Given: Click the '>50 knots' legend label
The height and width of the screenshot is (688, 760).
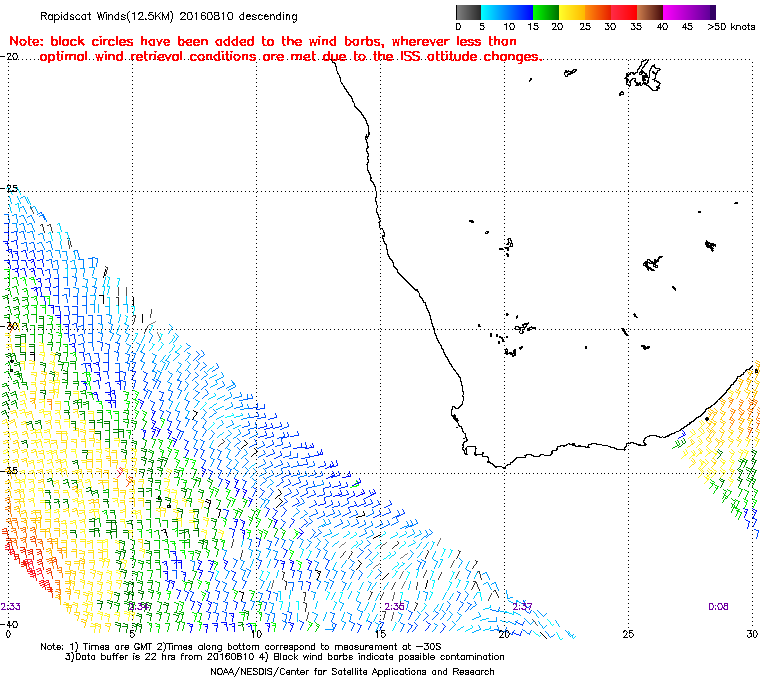Looking at the screenshot, I should coord(731,27).
